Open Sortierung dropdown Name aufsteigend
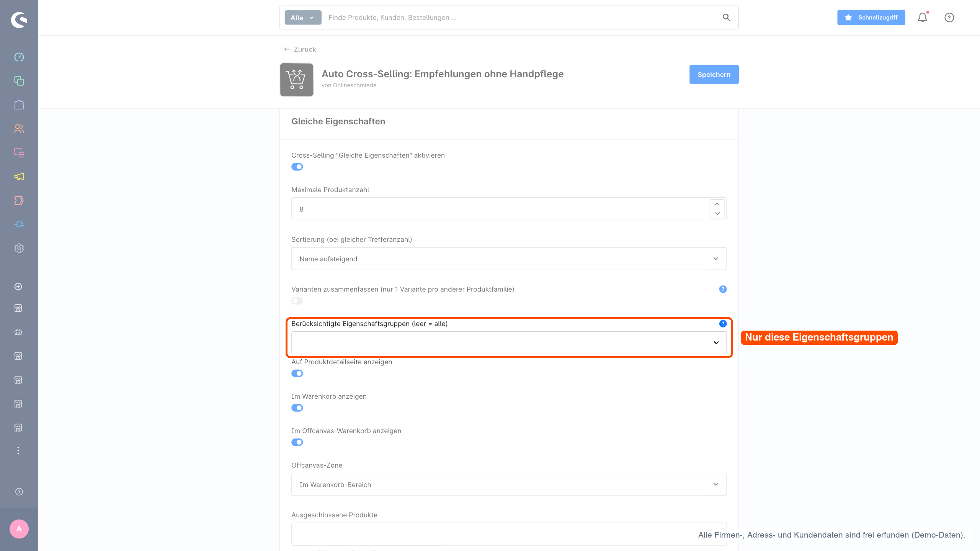 tap(509, 259)
